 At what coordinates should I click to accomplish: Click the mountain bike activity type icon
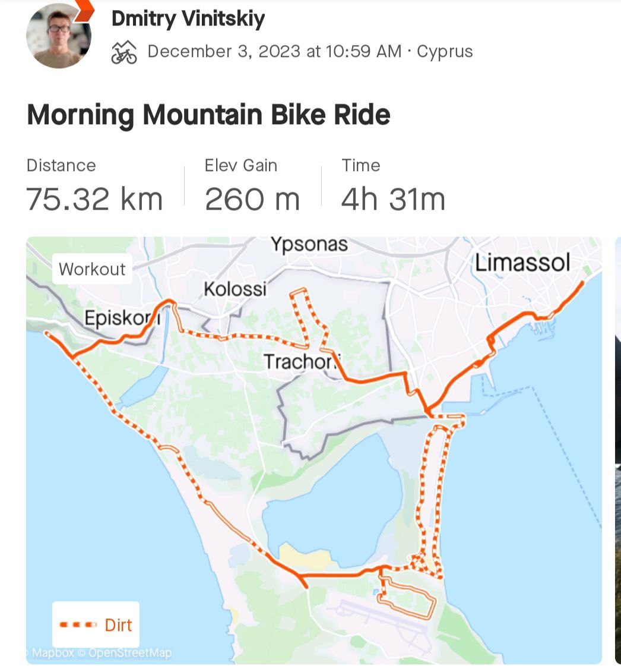coord(124,53)
